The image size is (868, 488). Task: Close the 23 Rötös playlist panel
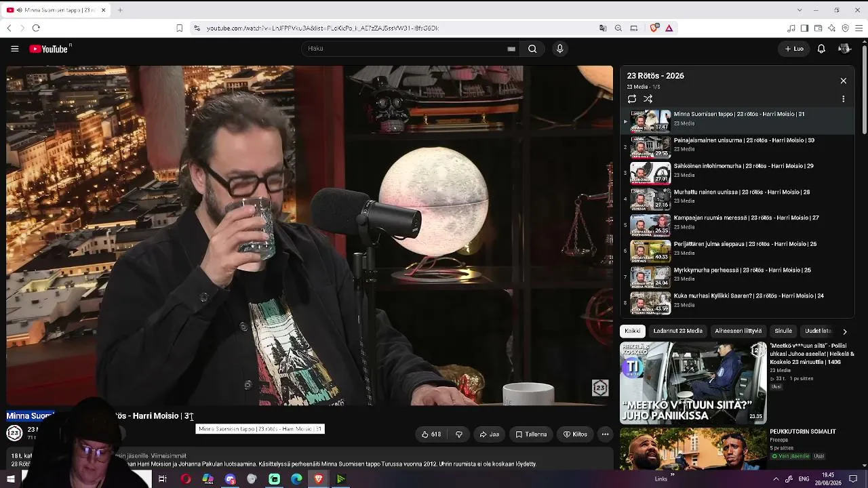click(x=844, y=81)
